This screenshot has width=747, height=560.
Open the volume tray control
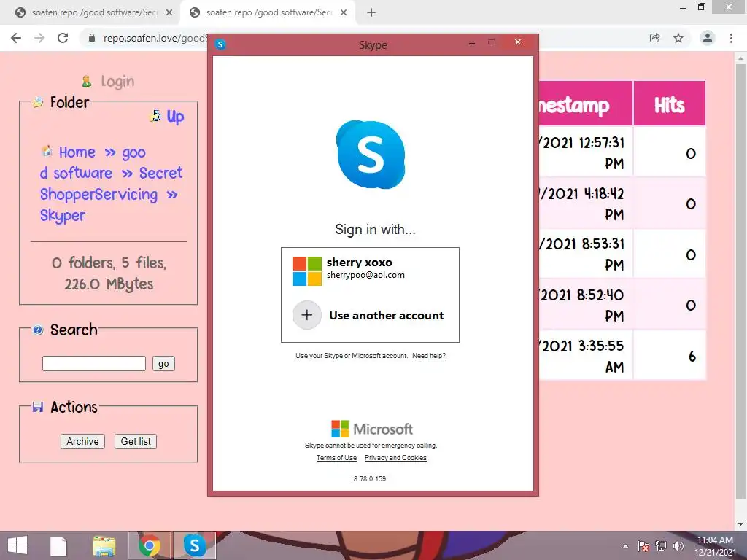[x=678, y=545]
